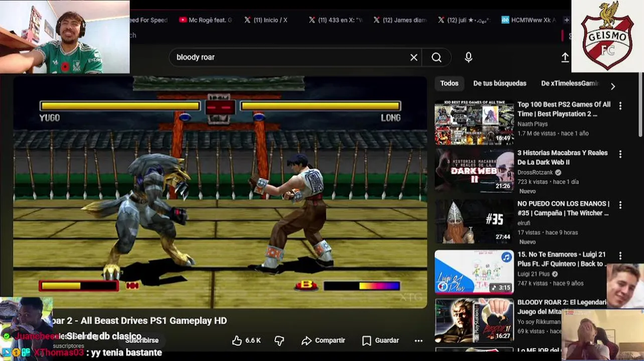Open Top 100 Best PS2 Games thumbnail
Screen dimensions: 644x361
click(x=474, y=123)
